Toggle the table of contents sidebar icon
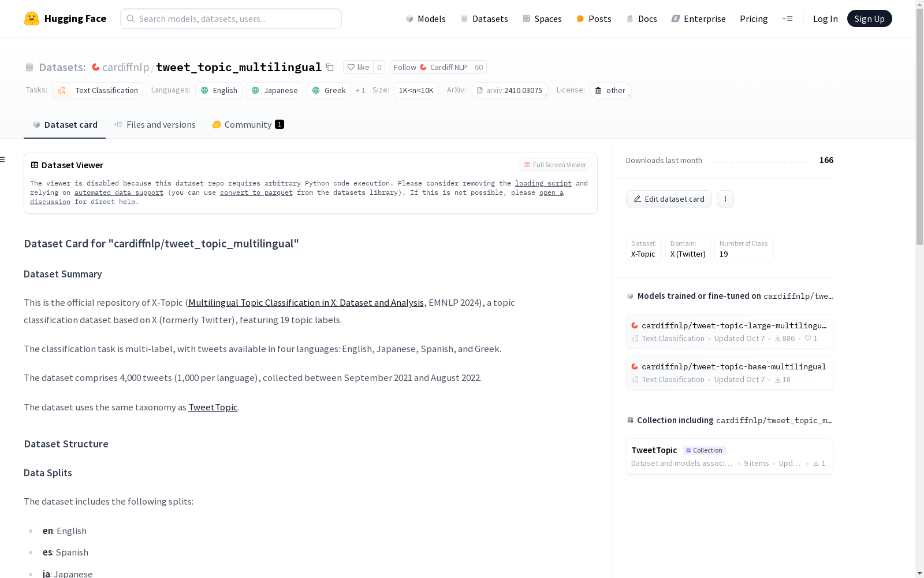Viewport: 924px width, 578px height. click(x=3, y=160)
